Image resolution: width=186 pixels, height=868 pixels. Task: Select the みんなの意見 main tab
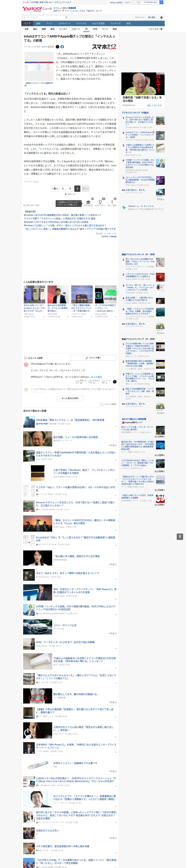coord(98,24)
